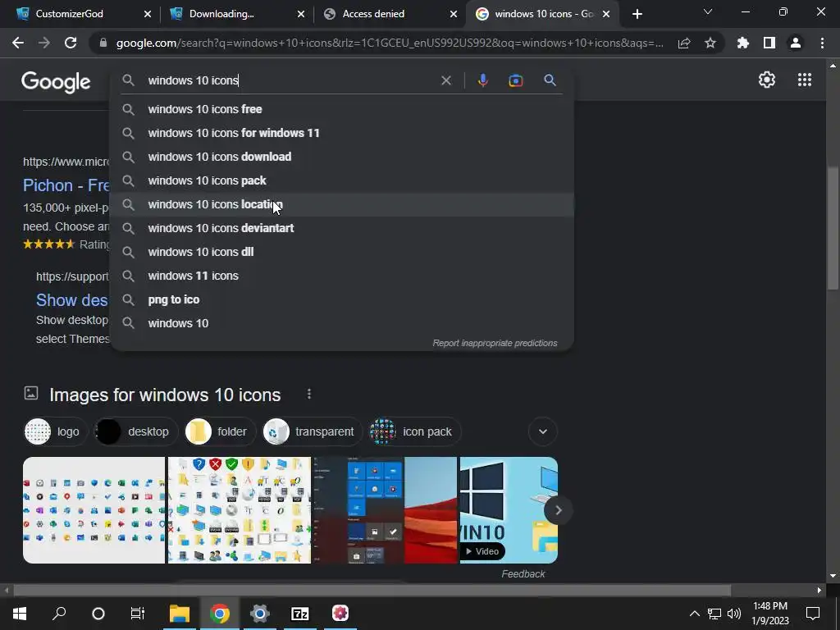Open the notification center icon
The width and height of the screenshot is (840, 630).
813,614
